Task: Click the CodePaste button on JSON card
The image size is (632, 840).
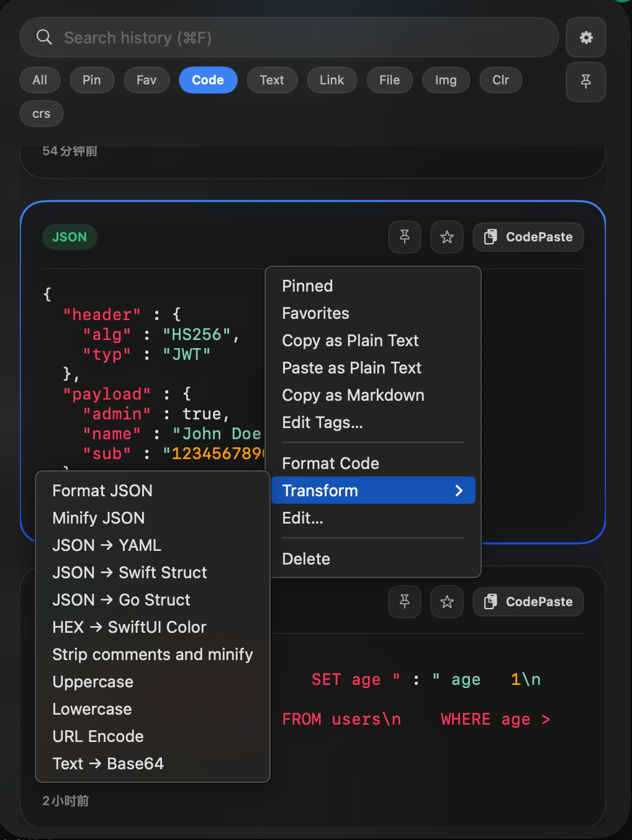Action: coord(527,237)
